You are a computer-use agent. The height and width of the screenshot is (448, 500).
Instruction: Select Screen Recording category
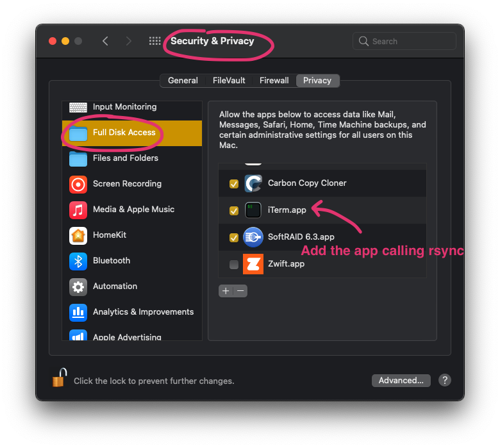[132, 185]
